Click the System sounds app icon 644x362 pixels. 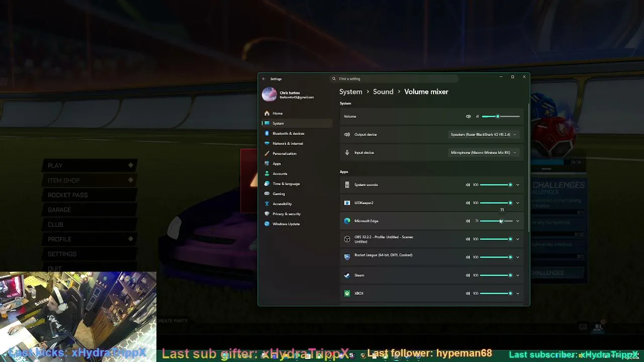[347, 185]
